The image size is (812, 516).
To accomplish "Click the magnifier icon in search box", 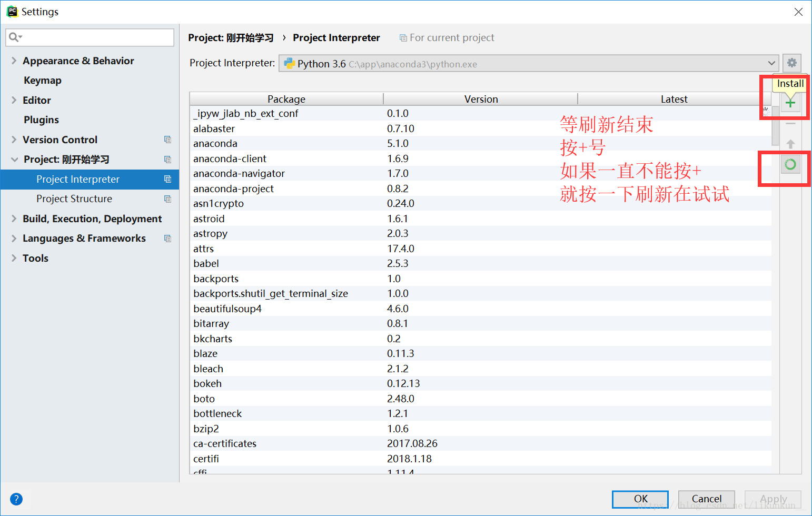I will pos(15,37).
